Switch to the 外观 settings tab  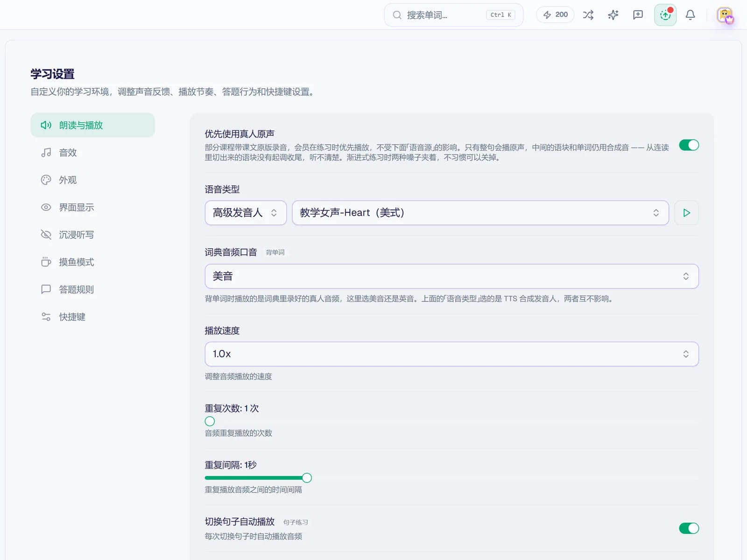[92, 180]
